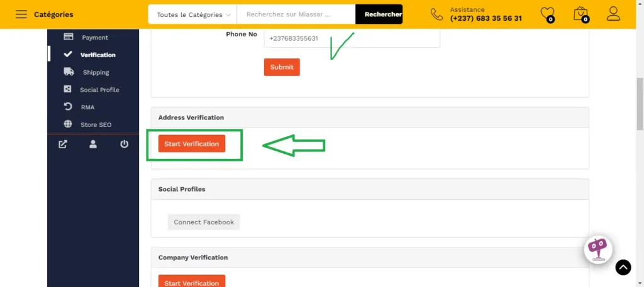644x287 pixels.
Task: Click the purple chatbot mascot icon
Action: [597, 248]
